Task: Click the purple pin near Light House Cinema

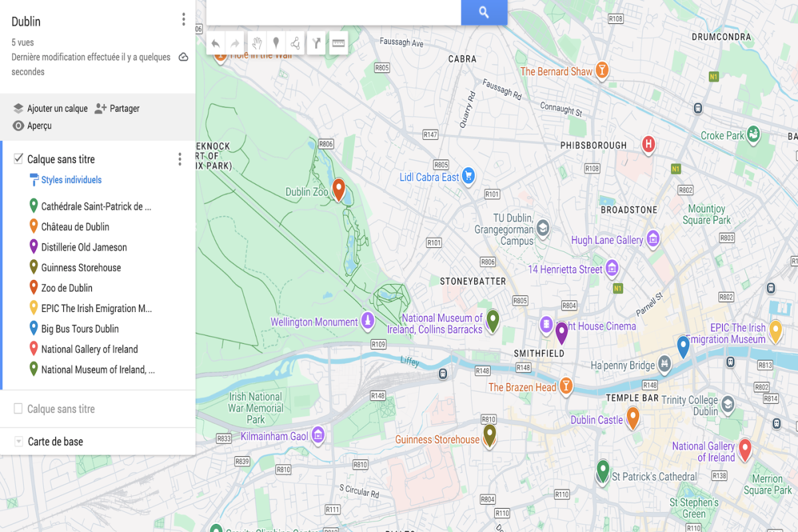Action: tap(561, 333)
